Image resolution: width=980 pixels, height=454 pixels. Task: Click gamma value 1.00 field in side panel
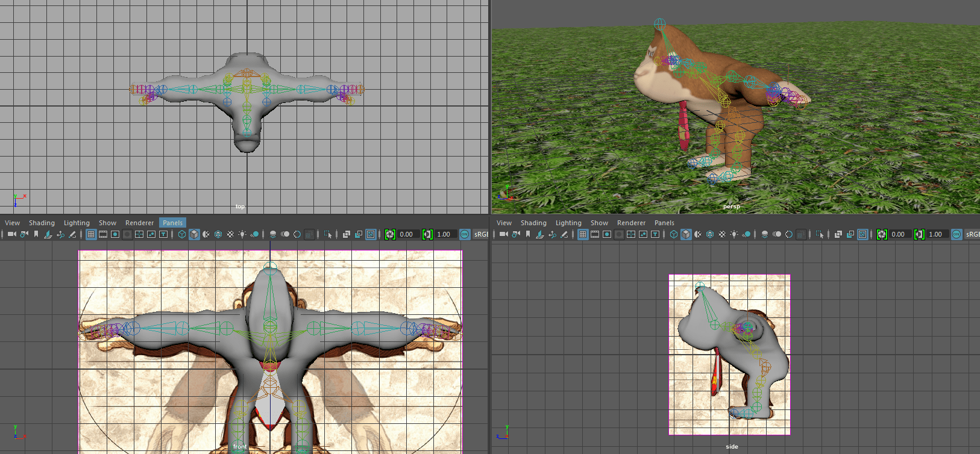click(937, 234)
